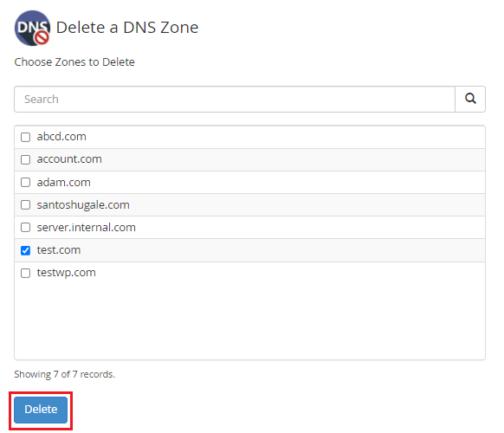
Task: Select the testwp.com zone label
Action: point(66,273)
